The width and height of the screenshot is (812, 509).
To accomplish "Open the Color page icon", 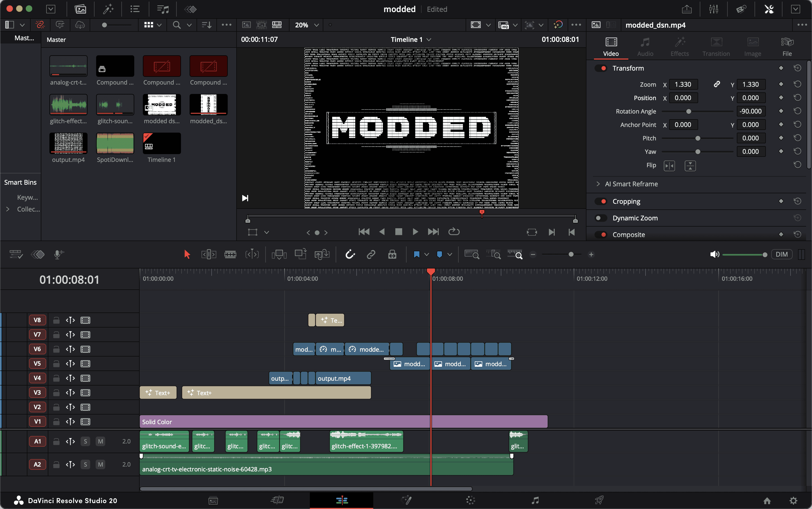I will (471, 501).
